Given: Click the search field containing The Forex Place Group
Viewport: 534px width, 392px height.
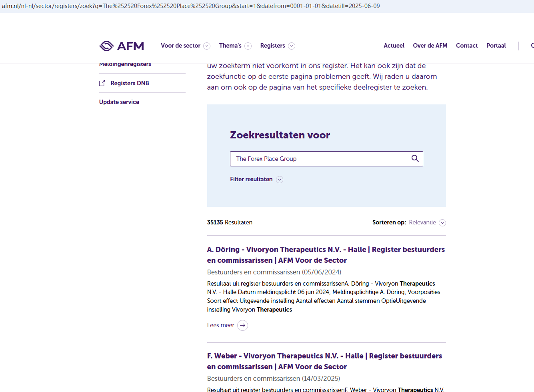Looking at the screenshot, I should 326,159.
